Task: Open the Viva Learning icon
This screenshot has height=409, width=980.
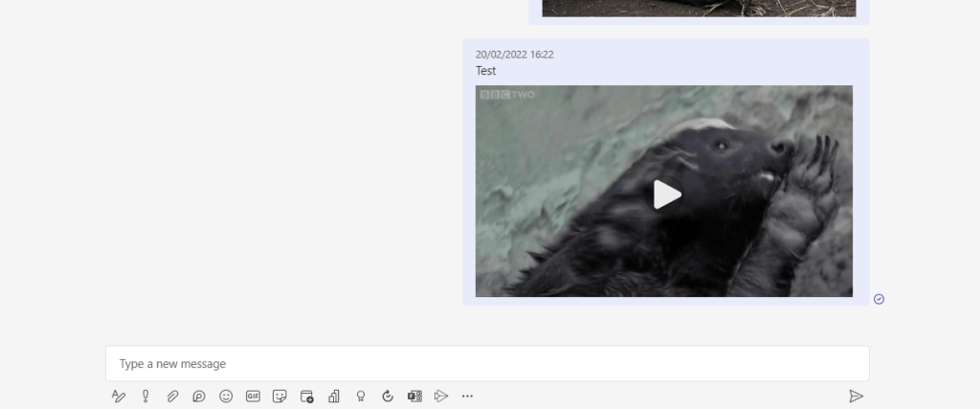Action: (414, 396)
